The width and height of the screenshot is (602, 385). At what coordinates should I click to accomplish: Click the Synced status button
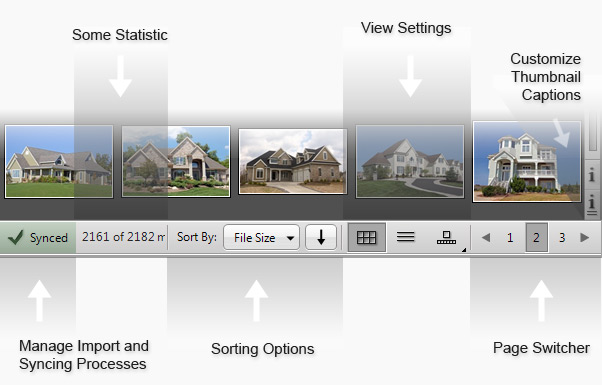(x=38, y=238)
